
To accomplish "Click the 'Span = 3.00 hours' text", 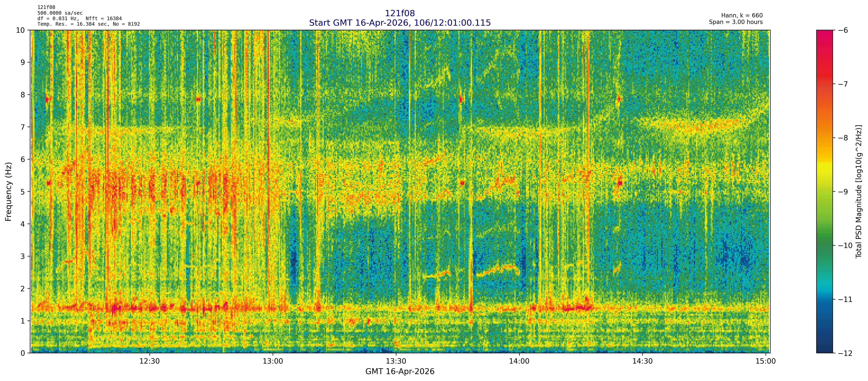I will (736, 22).
